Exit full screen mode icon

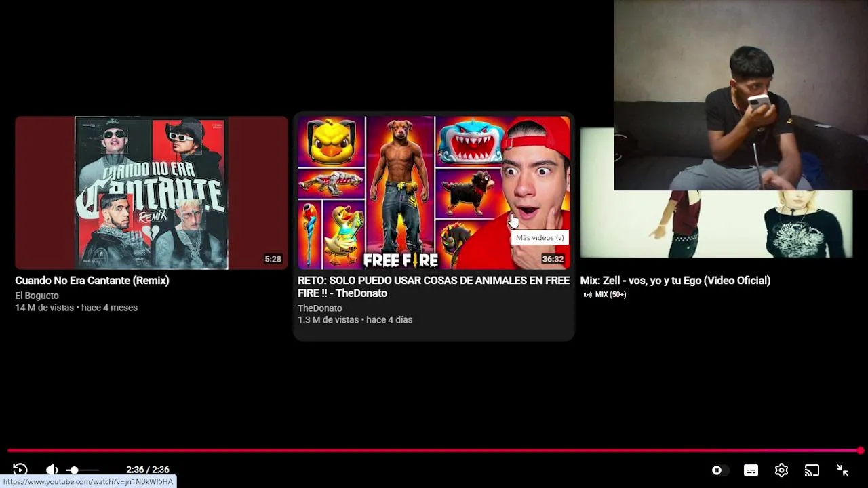point(842,470)
